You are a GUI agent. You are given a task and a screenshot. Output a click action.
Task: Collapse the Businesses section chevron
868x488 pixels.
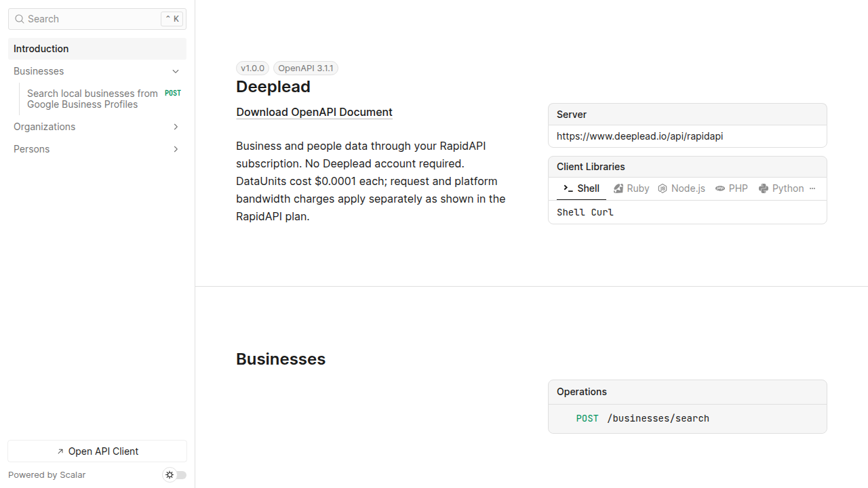(176, 71)
